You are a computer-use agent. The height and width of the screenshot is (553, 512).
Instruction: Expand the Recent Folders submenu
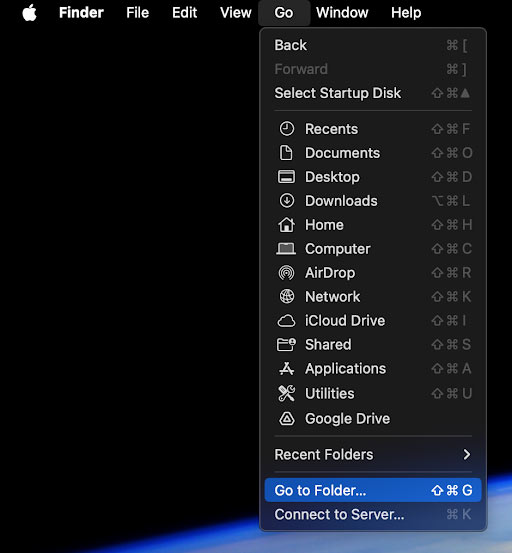(x=373, y=454)
